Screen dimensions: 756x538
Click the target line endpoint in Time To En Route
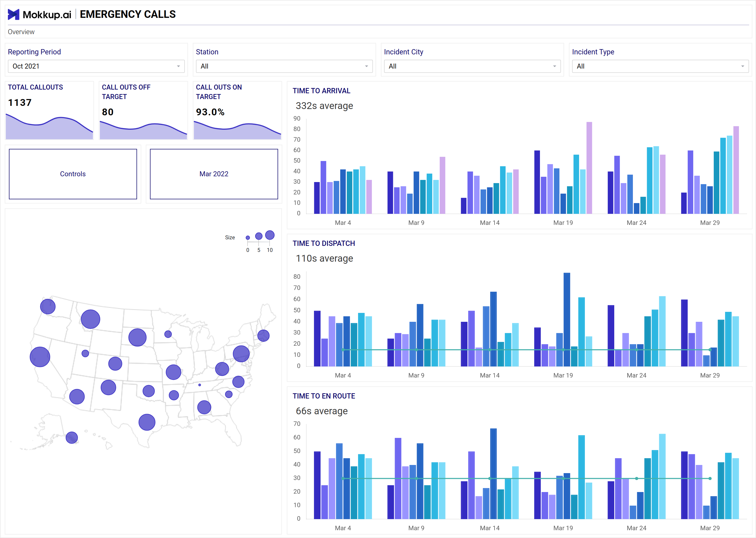point(710,478)
